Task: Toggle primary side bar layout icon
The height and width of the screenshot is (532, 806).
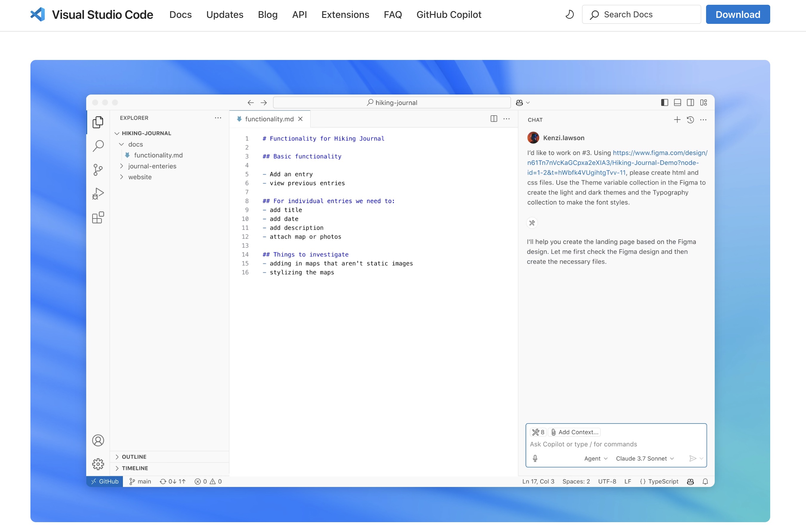Action: 665,103
